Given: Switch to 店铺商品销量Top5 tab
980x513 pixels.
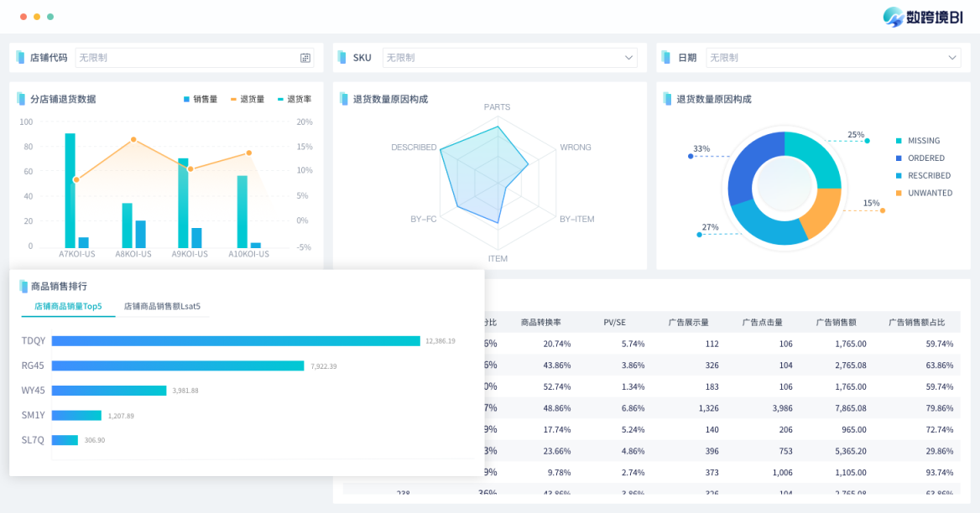Looking at the screenshot, I should click(x=68, y=307).
